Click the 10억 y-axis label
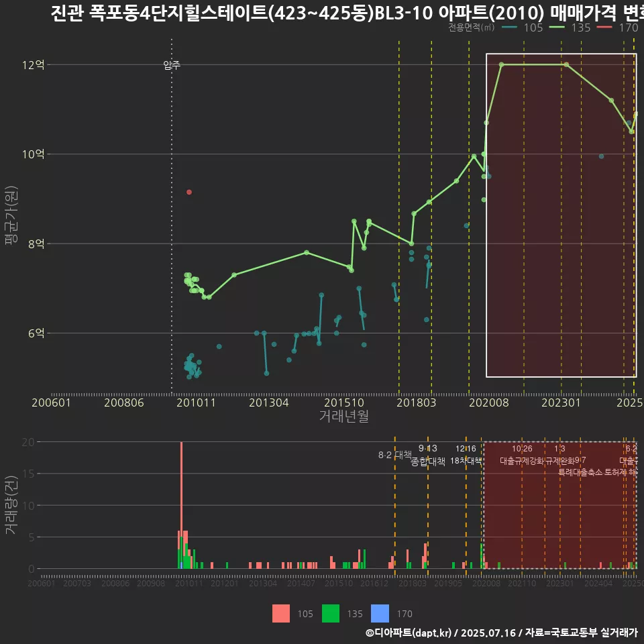This screenshot has width=644, height=644. click(x=34, y=154)
